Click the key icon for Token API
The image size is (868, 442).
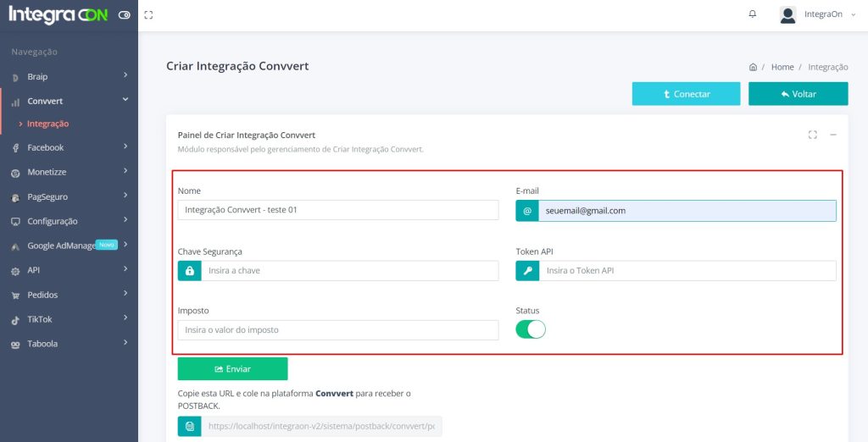pos(527,271)
